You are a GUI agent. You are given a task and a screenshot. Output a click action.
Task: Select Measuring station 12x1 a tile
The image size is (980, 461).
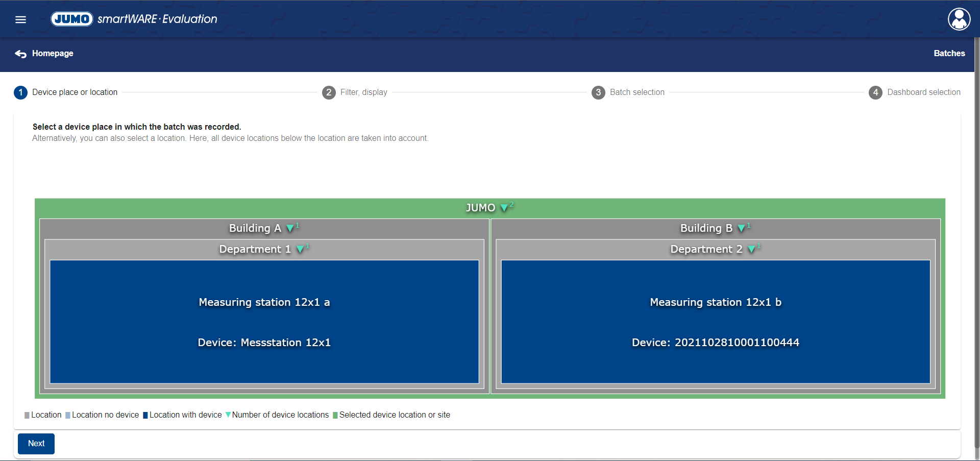(x=264, y=322)
